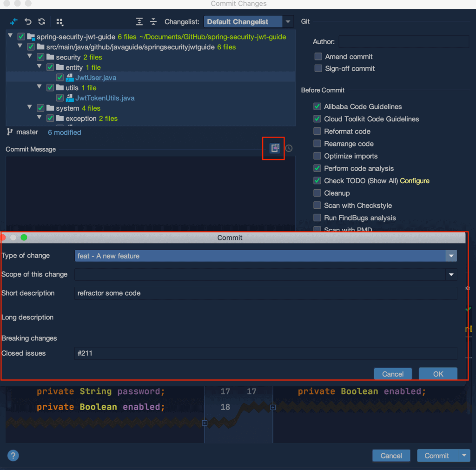Select the Rollback changes icon
Screen dimensions: 476x470
[27, 21]
